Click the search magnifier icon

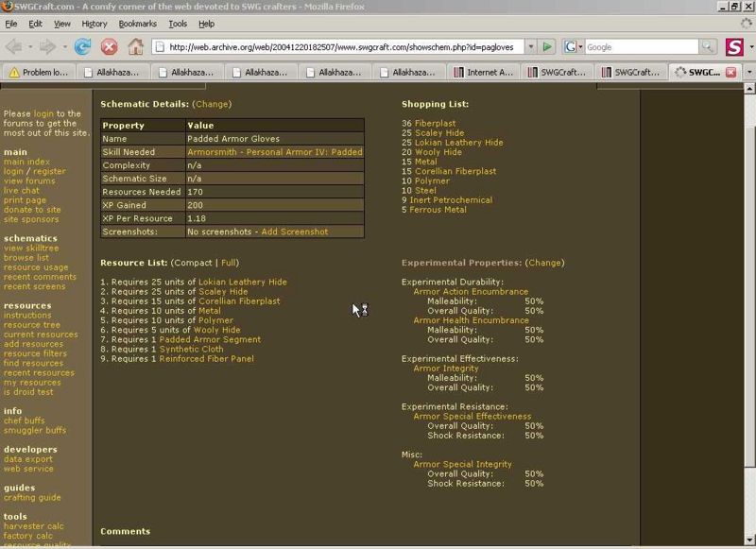[x=707, y=46]
